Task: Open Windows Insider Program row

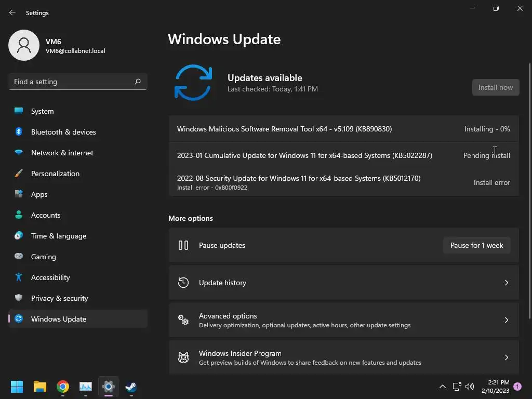Action: [x=344, y=357]
